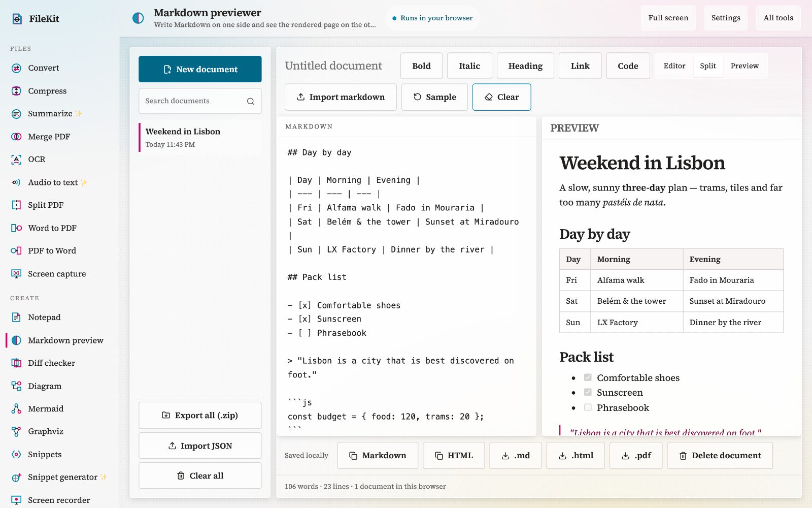Focus the Search documents field

tap(200, 101)
